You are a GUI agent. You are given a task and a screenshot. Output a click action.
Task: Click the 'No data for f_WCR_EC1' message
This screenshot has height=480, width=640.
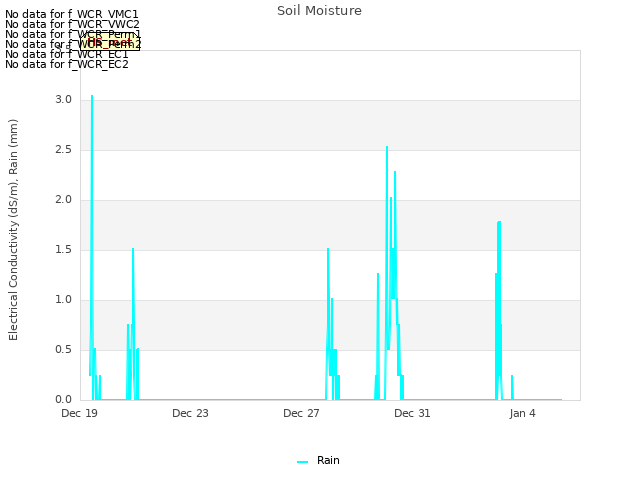67,54
